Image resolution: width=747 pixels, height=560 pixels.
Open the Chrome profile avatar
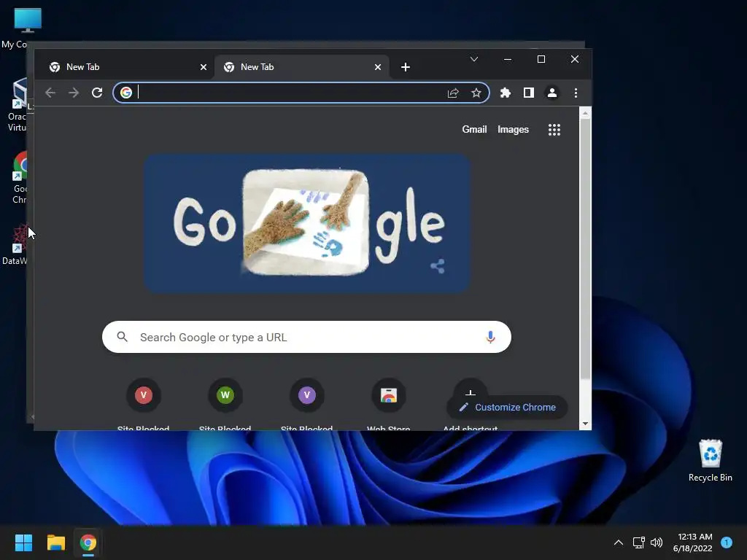(552, 93)
